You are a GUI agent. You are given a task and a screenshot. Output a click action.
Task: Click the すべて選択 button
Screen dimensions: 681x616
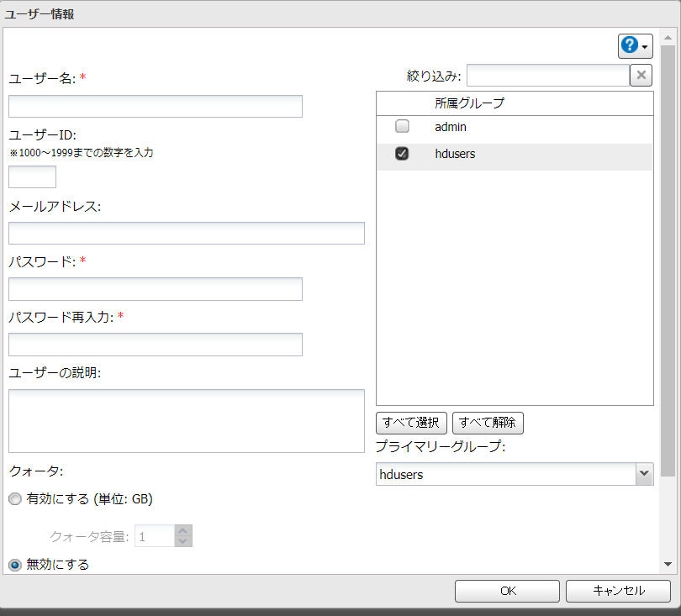click(411, 422)
